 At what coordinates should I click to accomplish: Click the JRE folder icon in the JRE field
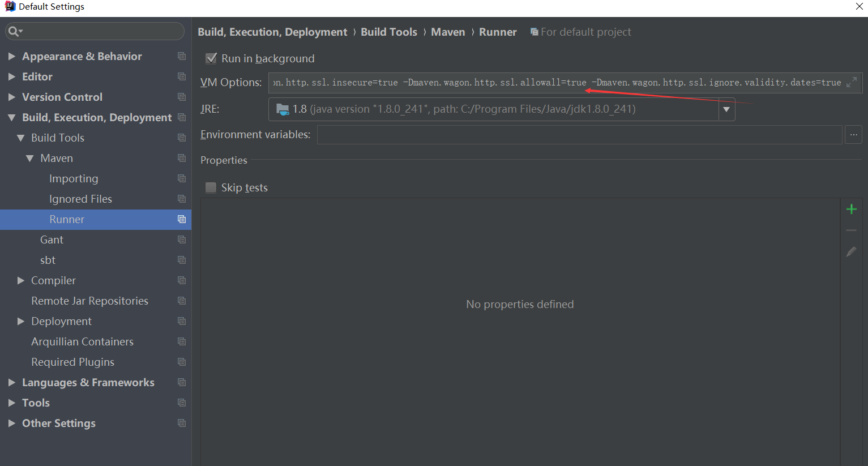pos(281,109)
